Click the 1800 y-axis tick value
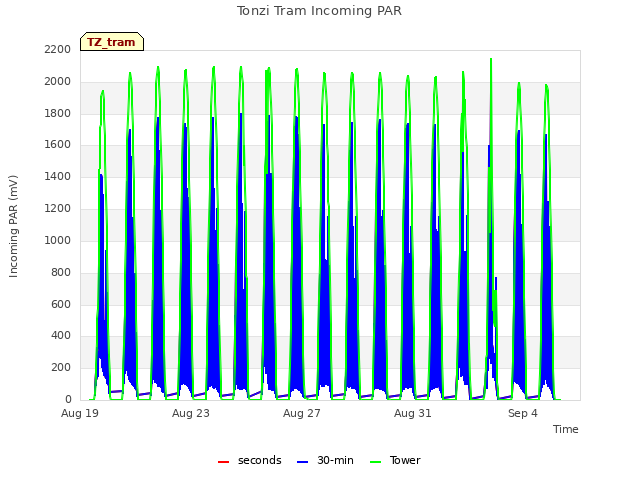The height and width of the screenshot is (480, 640). [x=58, y=113]
